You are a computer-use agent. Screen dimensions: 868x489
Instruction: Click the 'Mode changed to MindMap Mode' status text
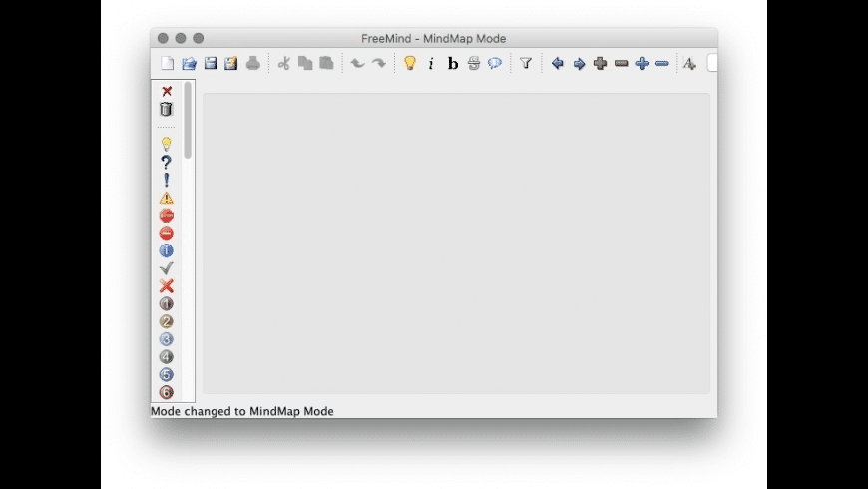point(241,411)
